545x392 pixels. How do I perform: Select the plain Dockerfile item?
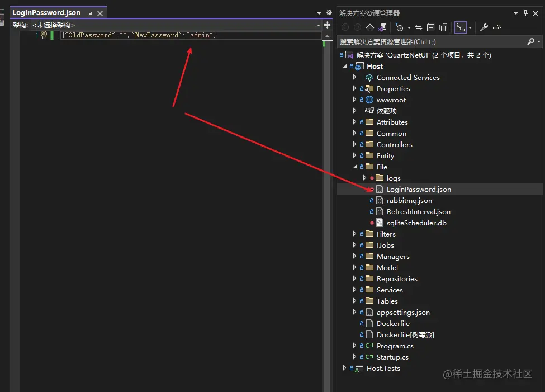click(393, 323)
